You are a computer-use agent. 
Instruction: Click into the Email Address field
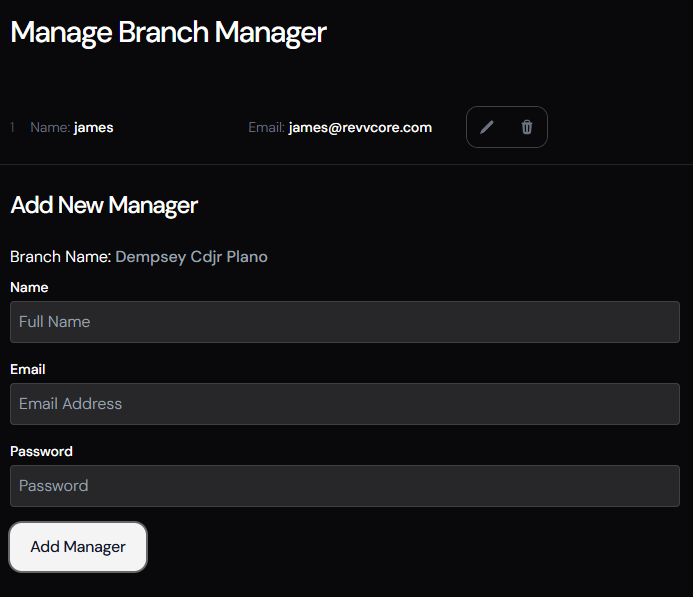[x=345, y=404]
